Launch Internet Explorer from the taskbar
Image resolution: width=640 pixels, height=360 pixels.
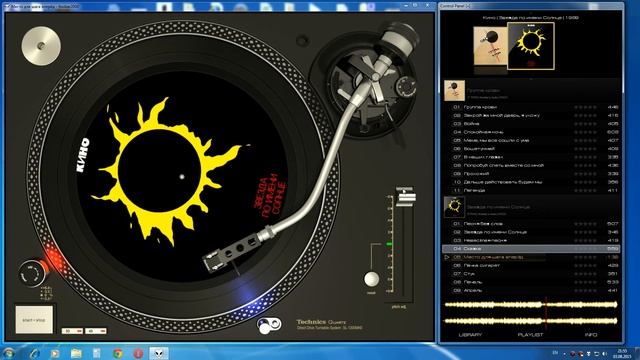(x=34, y=353)
